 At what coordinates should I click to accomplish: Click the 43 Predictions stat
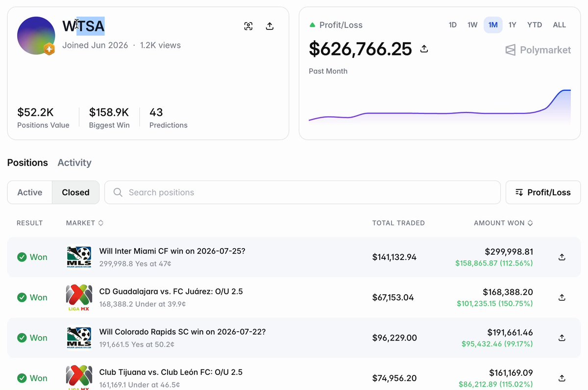tap(168, 118)
